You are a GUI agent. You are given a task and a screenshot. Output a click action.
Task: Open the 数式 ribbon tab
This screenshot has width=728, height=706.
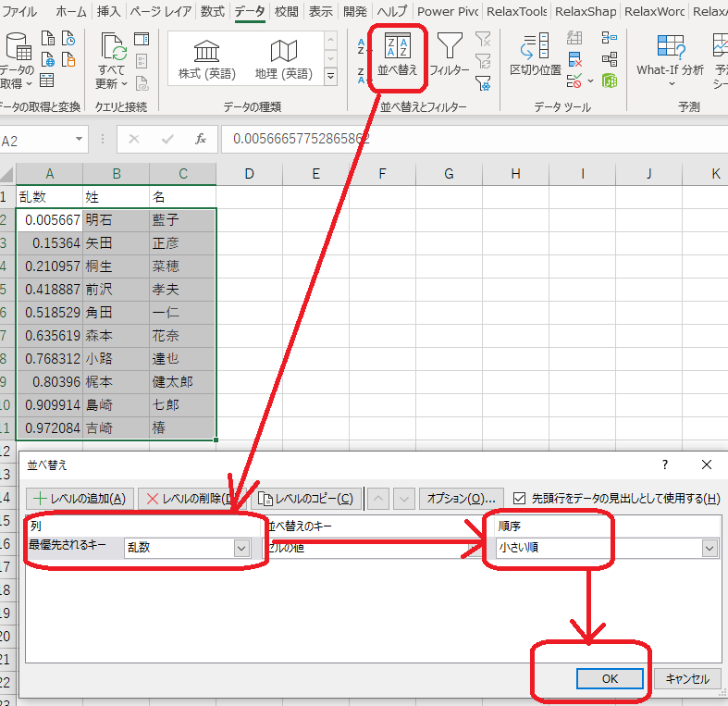[212, 12]
